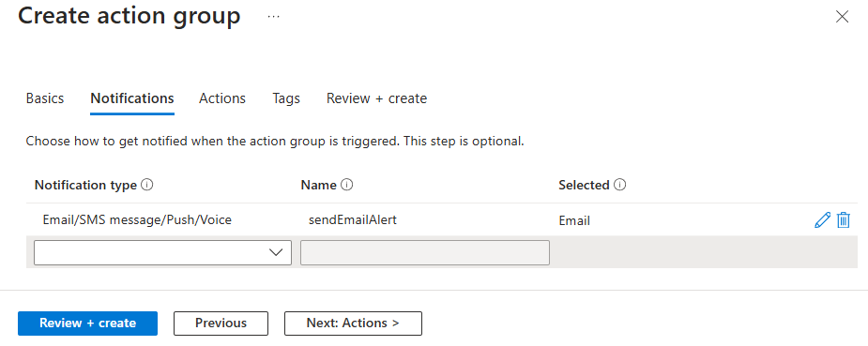Proceed with Next: Actions button

(x=353, y=323)
